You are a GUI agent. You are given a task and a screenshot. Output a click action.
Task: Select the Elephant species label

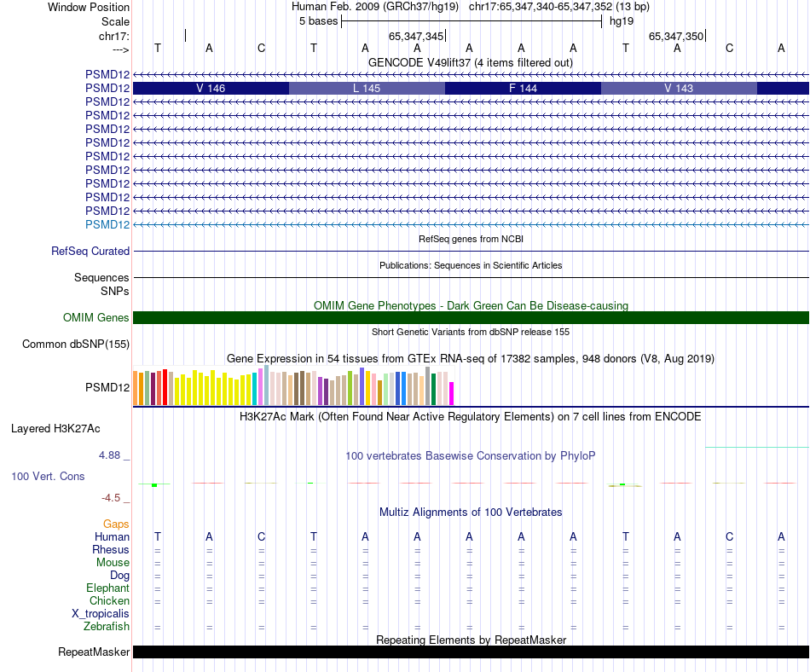tap(108, 588)
